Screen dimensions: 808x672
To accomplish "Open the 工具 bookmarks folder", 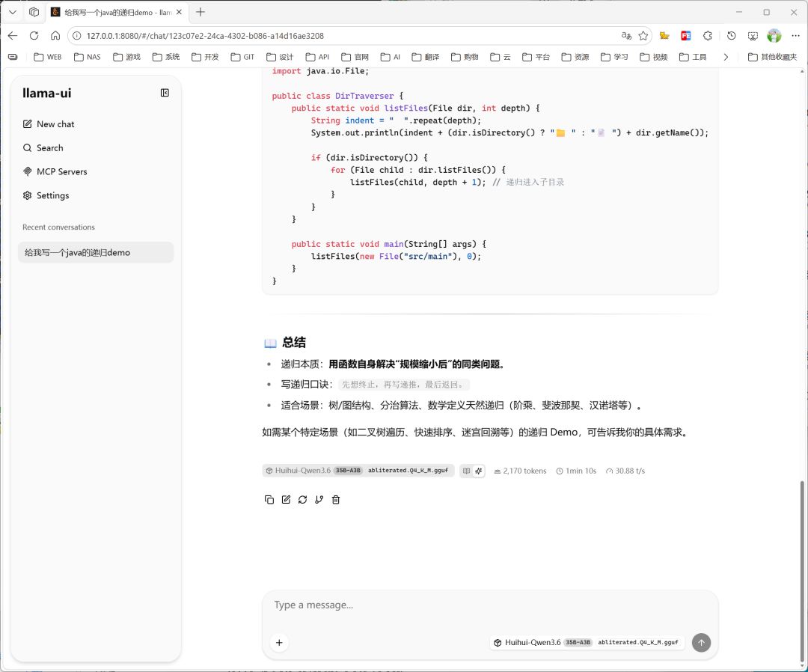I will [x=693, y=57].
